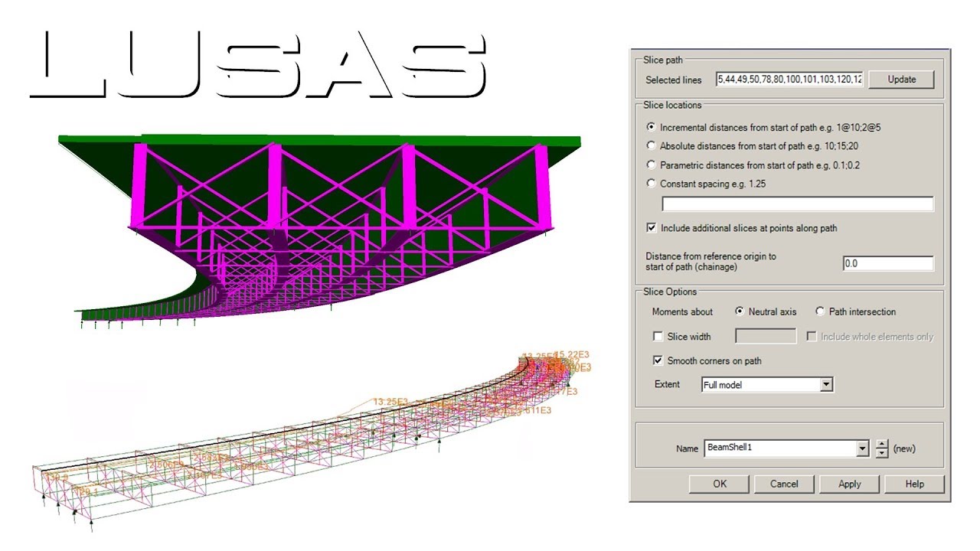Image resolution: width=980 pixels, height=551 pixels.
Task: Click the OK button
Action: (720, 484)
